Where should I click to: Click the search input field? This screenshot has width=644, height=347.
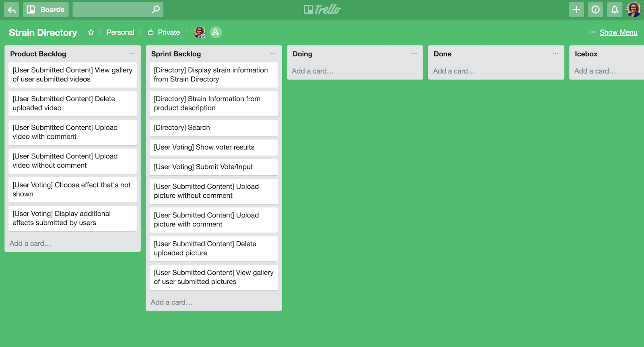(118, 10)
